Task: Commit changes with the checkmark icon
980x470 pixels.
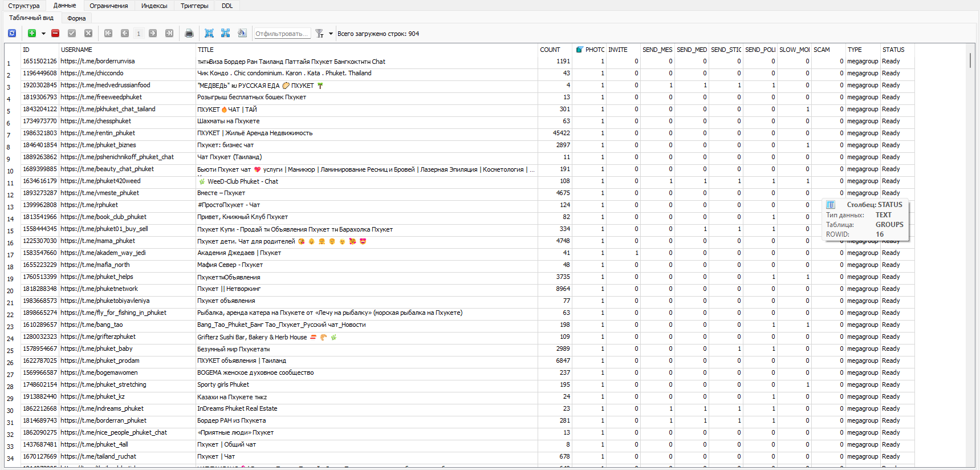Action: pos(72,34)
